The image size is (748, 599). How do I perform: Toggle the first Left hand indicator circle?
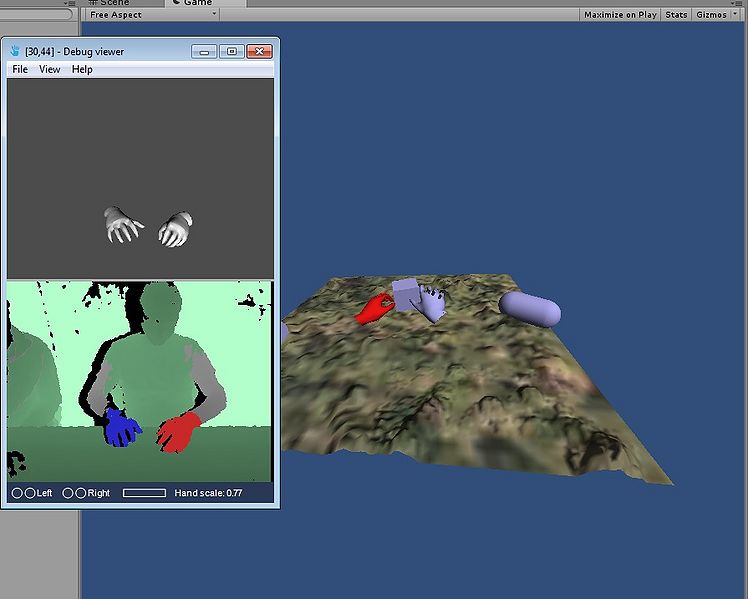point(17,493)
